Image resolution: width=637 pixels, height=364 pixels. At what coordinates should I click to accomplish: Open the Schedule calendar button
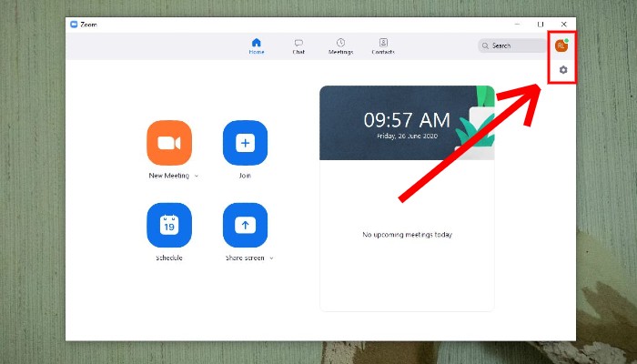[x=169, y=225]
